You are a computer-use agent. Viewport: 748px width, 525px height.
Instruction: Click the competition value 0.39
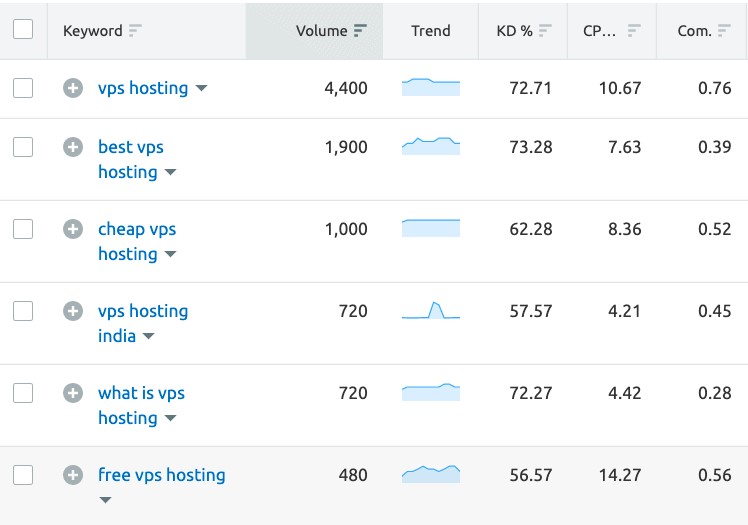click(715, 147)
